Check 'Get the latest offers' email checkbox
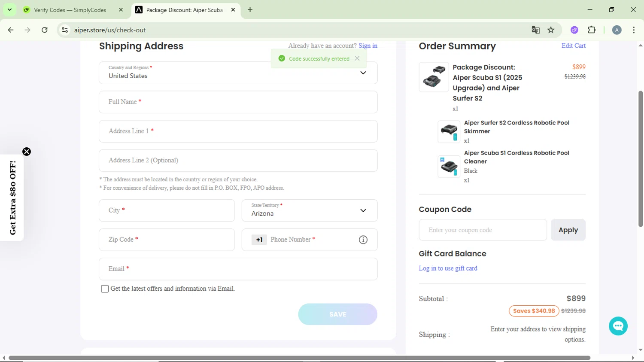Image resolution: width=644 pixels, height=362 pixels. (105, 289)
